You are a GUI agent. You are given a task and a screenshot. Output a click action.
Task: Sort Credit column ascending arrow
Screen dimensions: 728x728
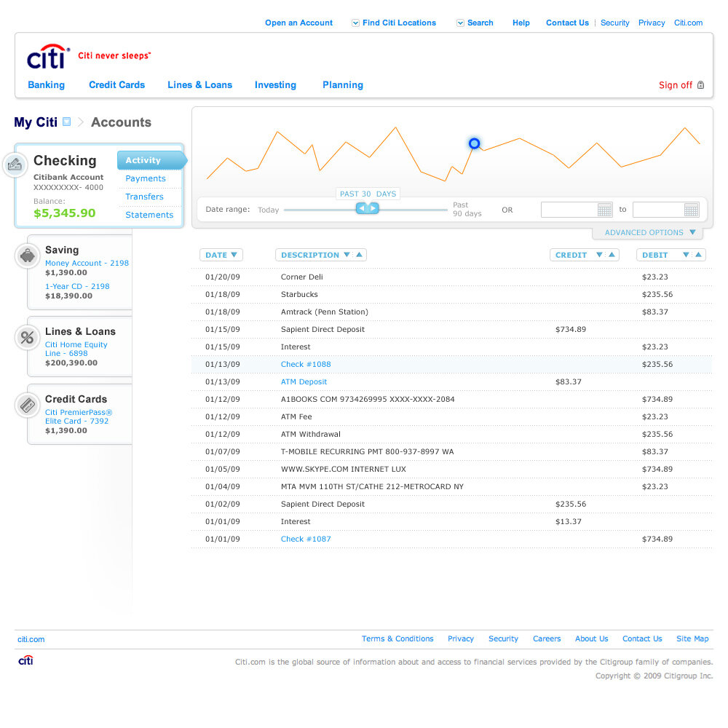click(612, 255)
